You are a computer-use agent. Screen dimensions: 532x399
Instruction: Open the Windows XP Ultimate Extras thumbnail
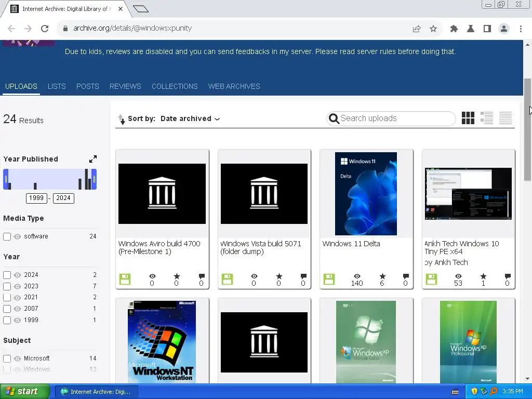point(366,342)
